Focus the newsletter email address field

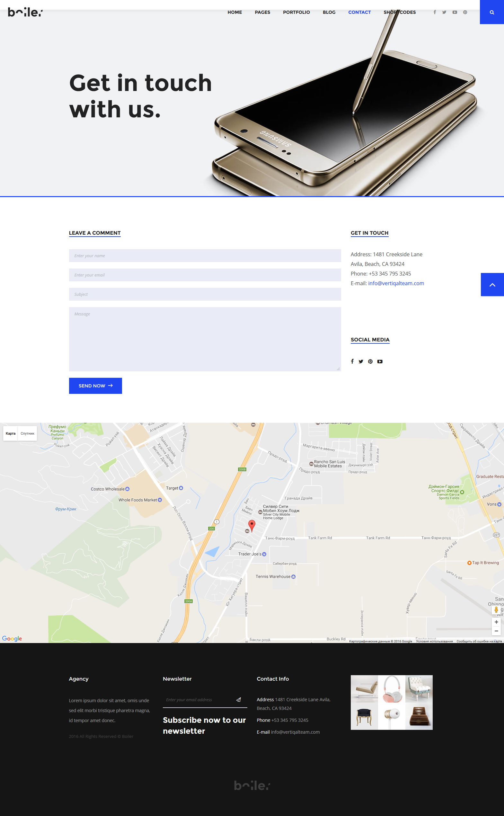pyautogui.click(x=198, y=700)
